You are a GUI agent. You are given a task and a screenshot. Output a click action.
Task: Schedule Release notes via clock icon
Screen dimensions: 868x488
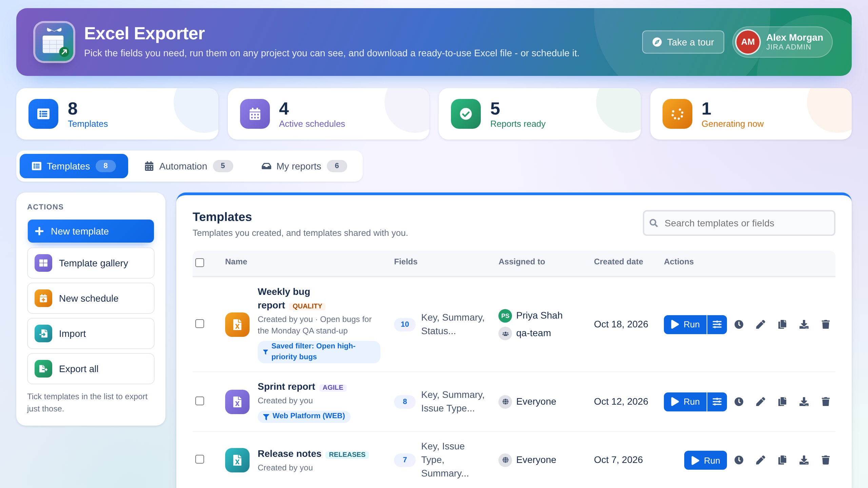tap(739, 460)
